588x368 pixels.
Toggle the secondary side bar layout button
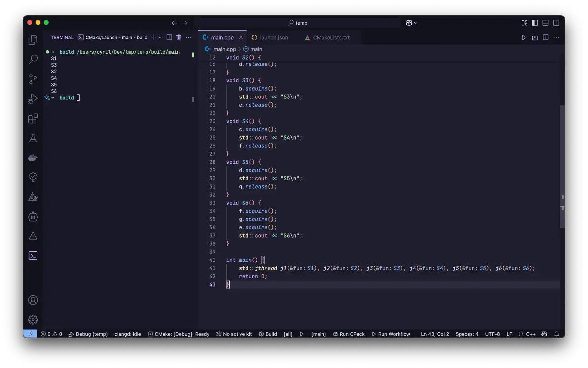[556, 23]
